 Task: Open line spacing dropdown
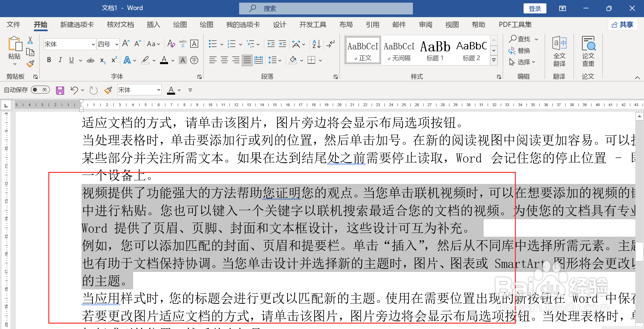275,60
